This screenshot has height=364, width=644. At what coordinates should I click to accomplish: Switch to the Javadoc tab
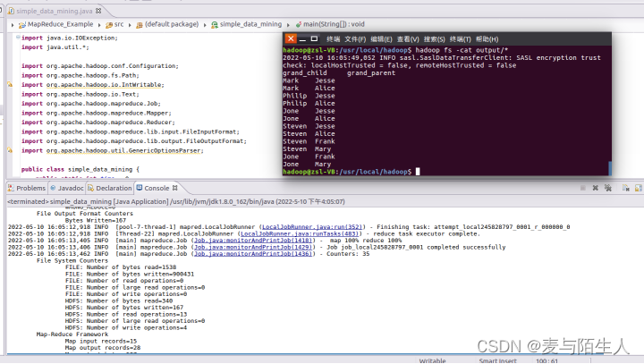(x=66, y=188)
